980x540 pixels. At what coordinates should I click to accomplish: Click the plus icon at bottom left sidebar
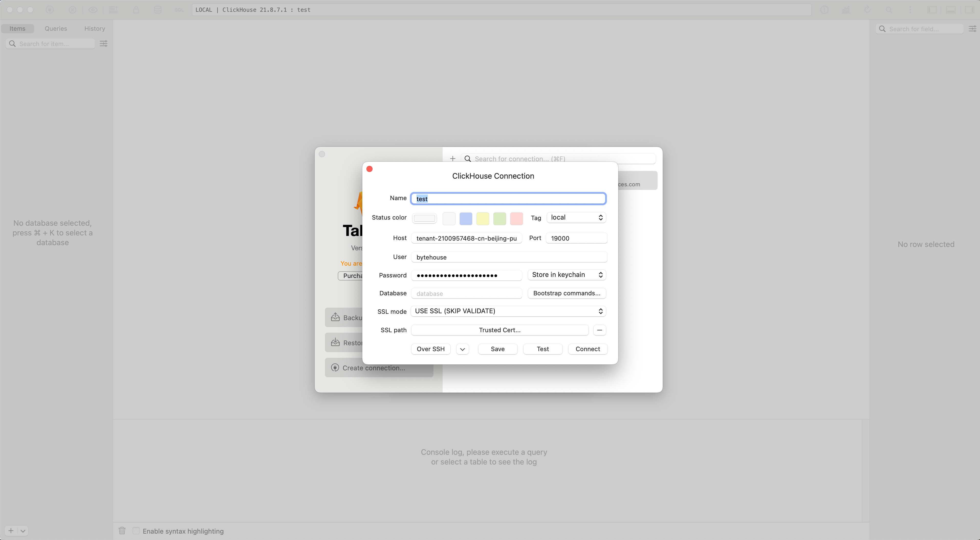pos(11,531)
